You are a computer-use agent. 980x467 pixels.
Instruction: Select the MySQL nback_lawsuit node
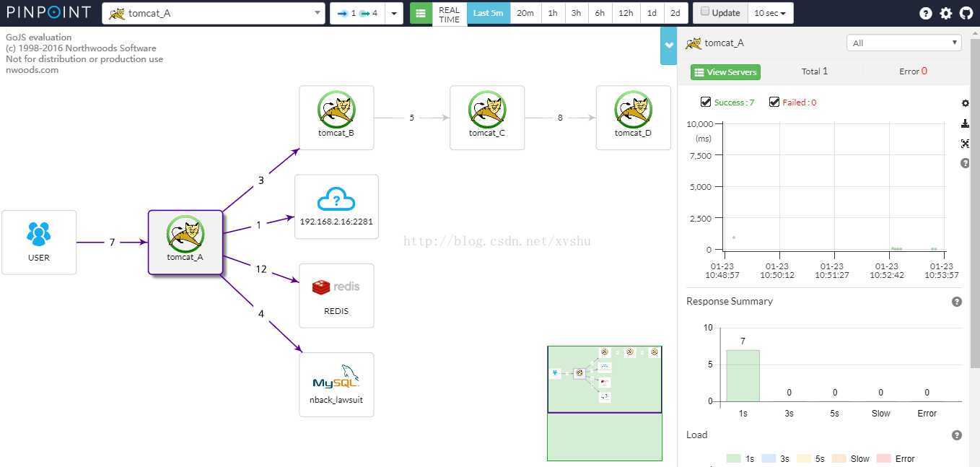click(x=336, y=384)
